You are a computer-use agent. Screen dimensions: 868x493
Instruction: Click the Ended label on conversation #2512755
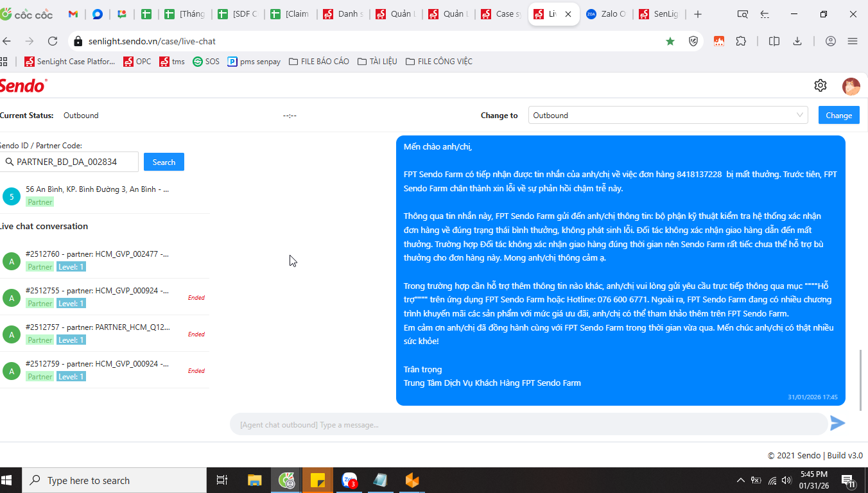coord(196,297)
